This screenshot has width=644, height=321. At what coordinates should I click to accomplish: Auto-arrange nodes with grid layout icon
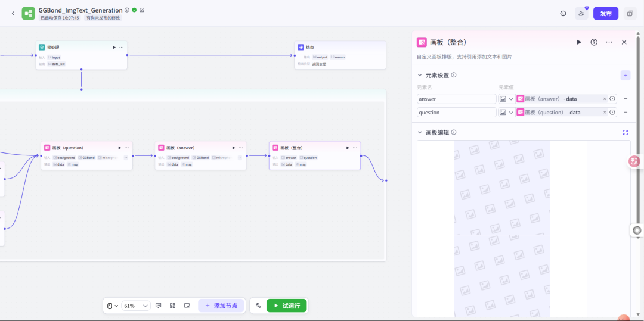[x=172, y=306]
